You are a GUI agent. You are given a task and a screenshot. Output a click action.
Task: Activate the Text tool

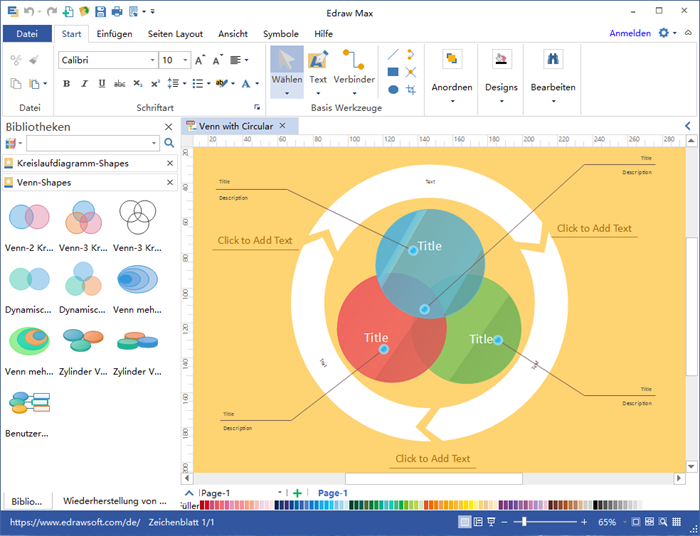[317, 66]
